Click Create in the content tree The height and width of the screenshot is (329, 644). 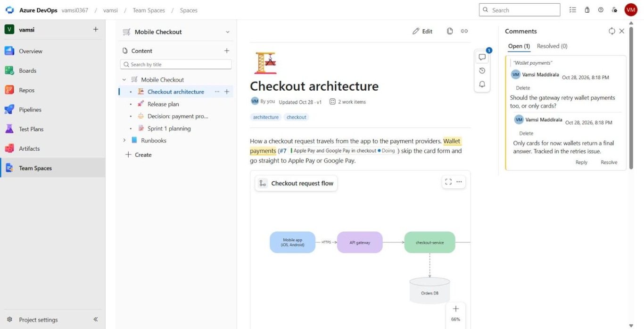pos(139,155)
